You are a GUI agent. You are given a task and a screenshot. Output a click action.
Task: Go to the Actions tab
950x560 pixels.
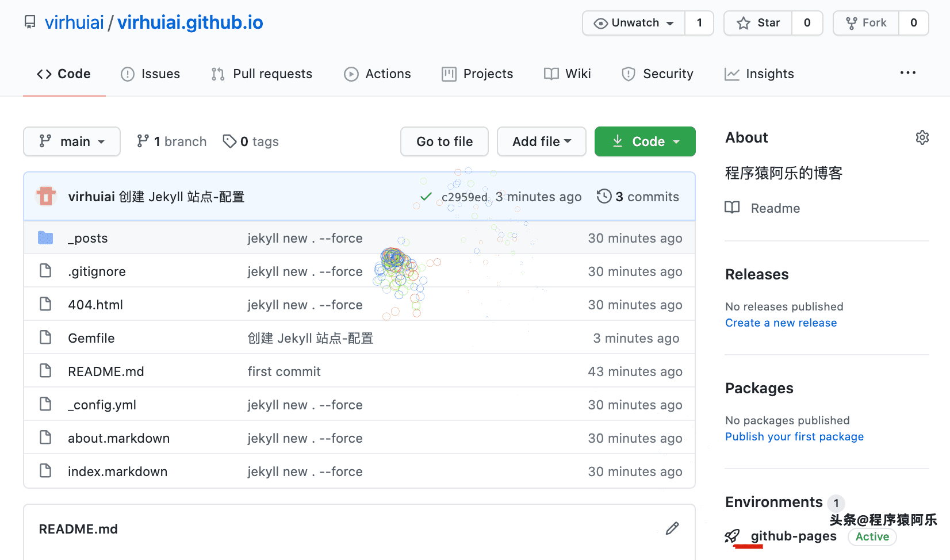(377, 74)
